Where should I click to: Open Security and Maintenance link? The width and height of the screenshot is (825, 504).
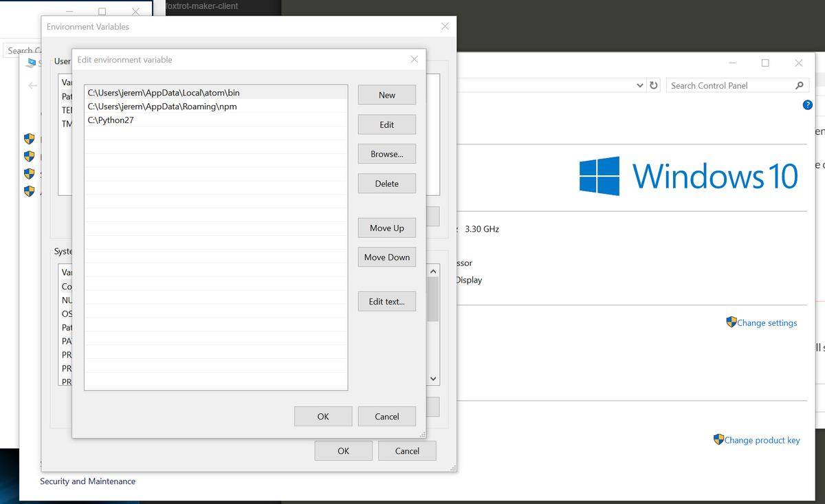coord(87,481)
